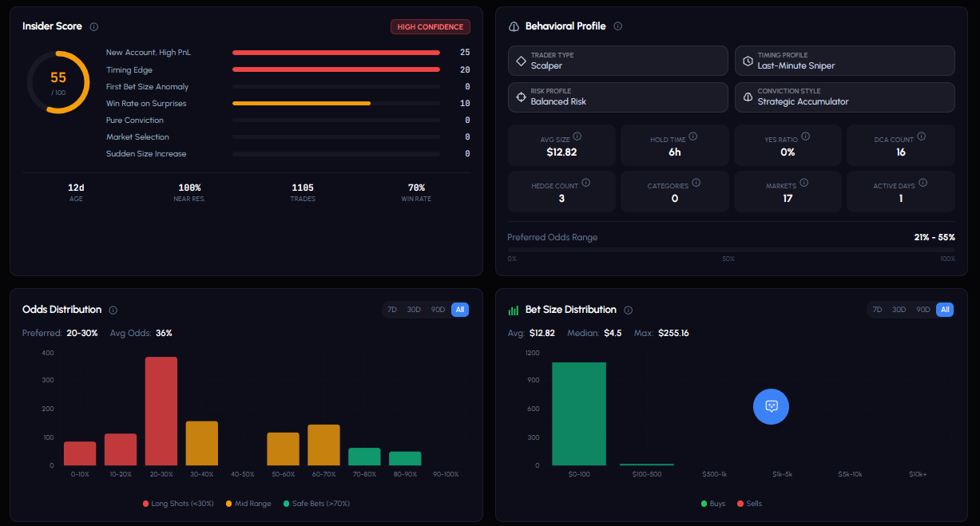
Task: Click the info icon beside Odds Distribution
Action: point(113,310)
